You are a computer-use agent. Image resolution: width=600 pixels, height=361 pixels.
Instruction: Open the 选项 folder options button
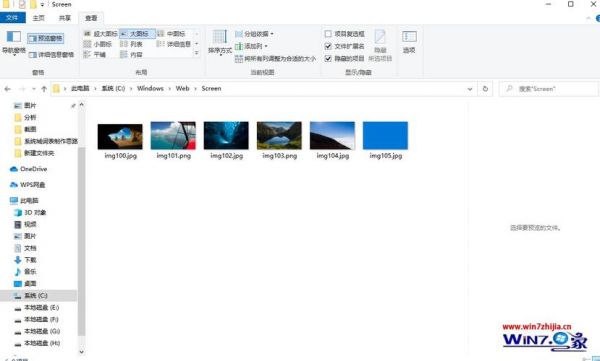409,42
